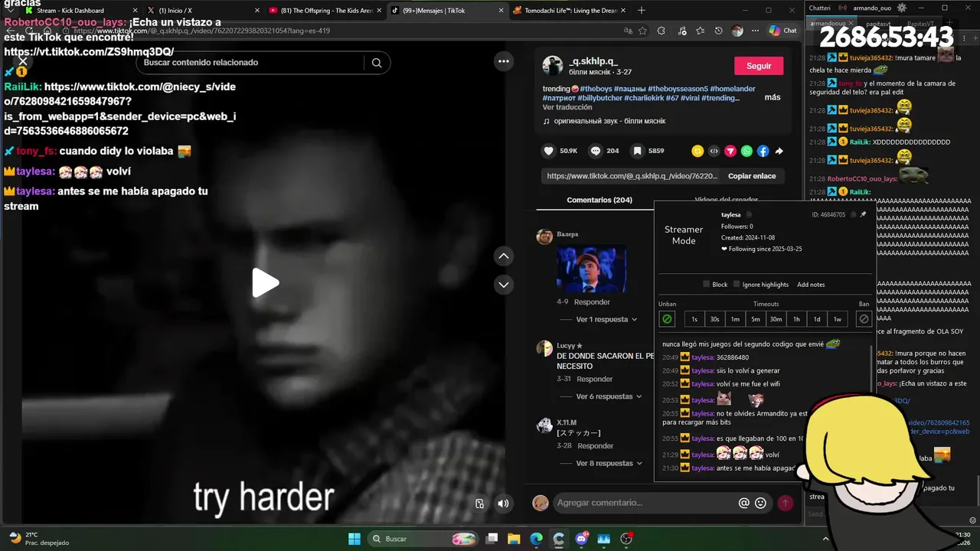Toggle the Ignore highlights checkbox
Viewport: 980px width, 551px height.
point(737,284)
